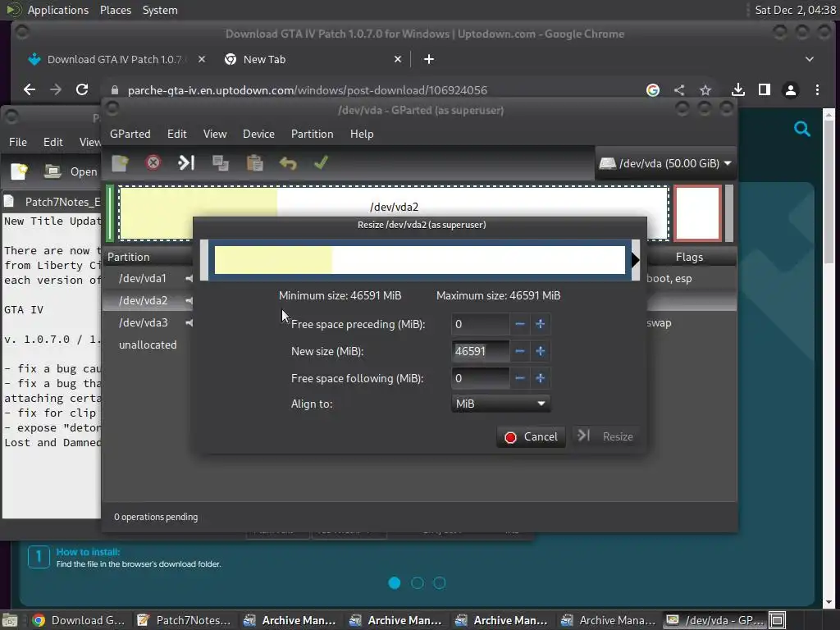Open the Align to MiB dropdown
The height and width of the screenshot is (630, 840).
coord(501,404)
